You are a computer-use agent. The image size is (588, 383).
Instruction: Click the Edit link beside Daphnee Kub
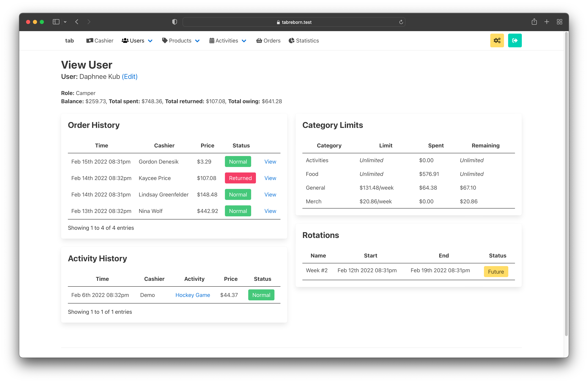pos(129,77)
